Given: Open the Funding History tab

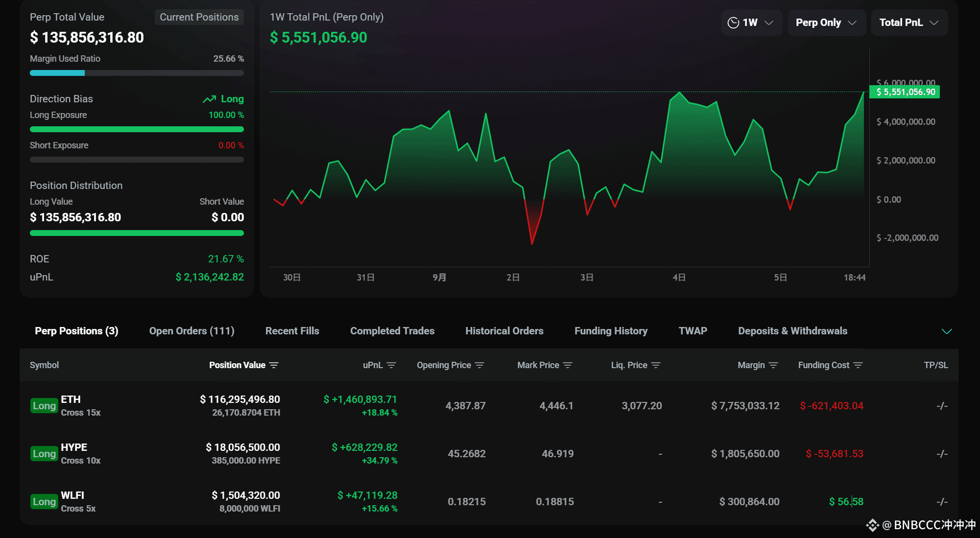Looking at the screenshot, I should click(x=611, y=331).
